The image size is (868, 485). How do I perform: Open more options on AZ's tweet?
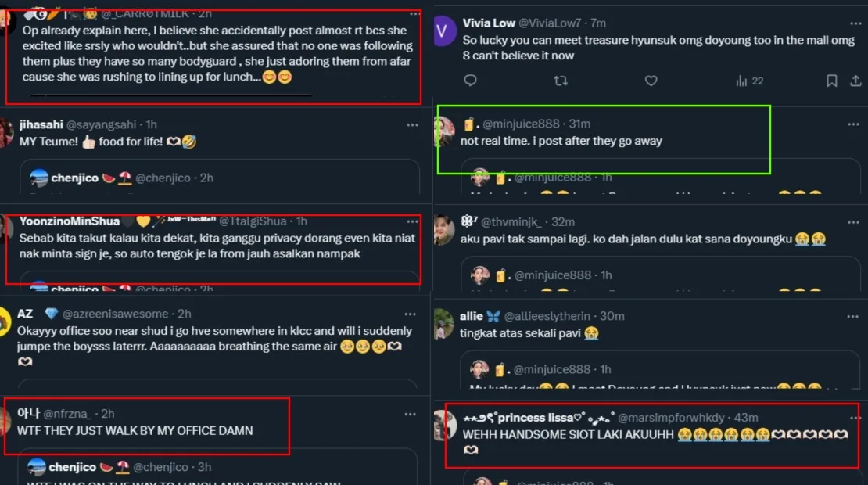click(x=412, y=314)
